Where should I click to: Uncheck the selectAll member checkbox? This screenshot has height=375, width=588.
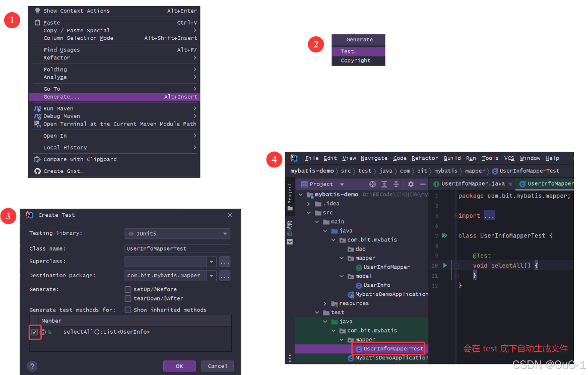(34, 332)
